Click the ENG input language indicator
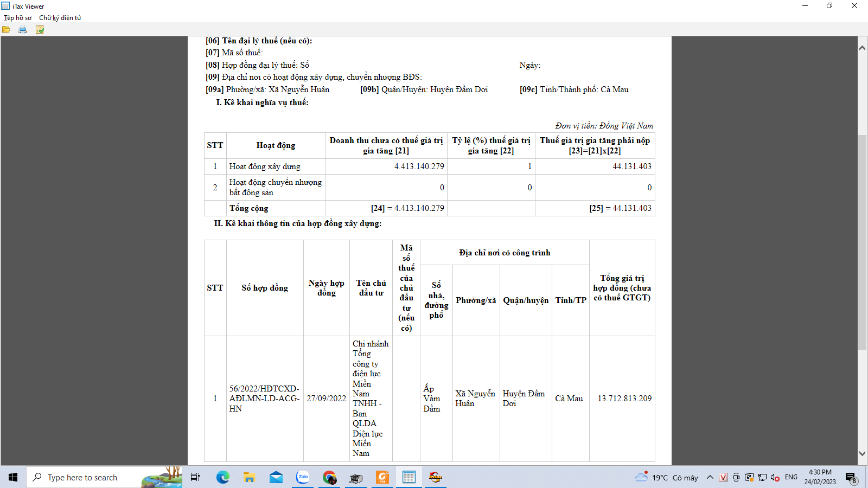The width and height of the screenshot is (868, 488). point(791,477)
